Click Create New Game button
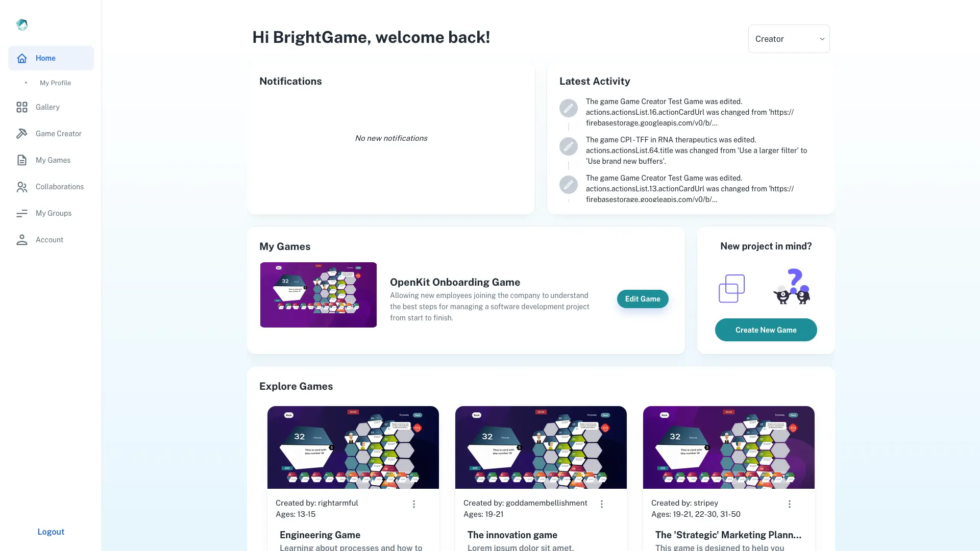The width and height of the screenshot is (980, 551). coord(765,330)
